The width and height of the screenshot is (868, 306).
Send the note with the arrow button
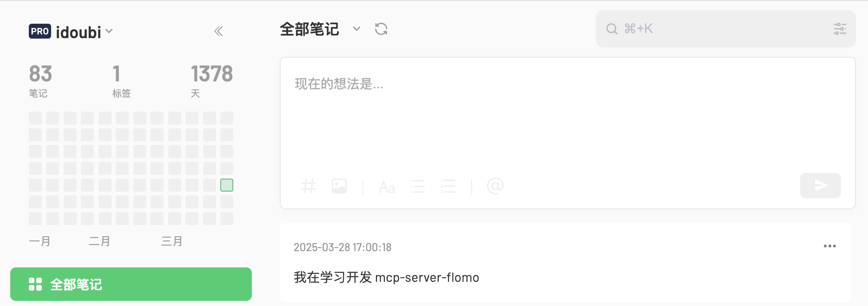tap(821, 186)
